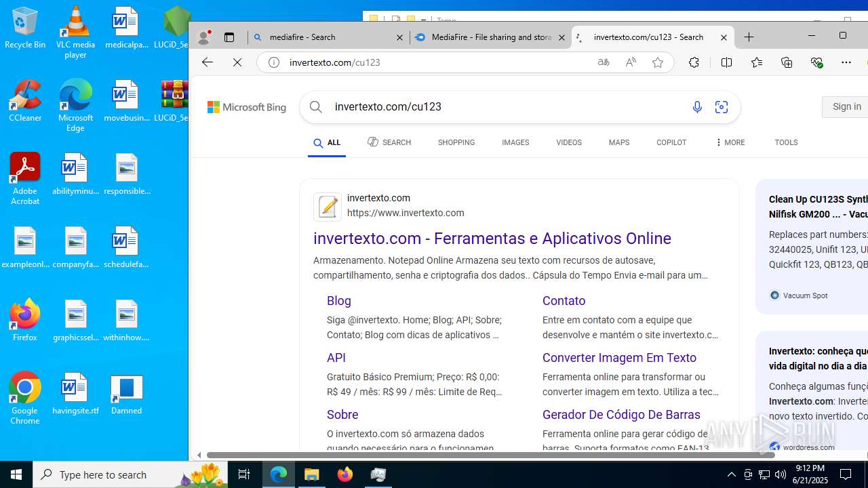The width and height of the screenshot is (868, 488).
Task: Click the Read aloud icon
Action: point(631,62)
